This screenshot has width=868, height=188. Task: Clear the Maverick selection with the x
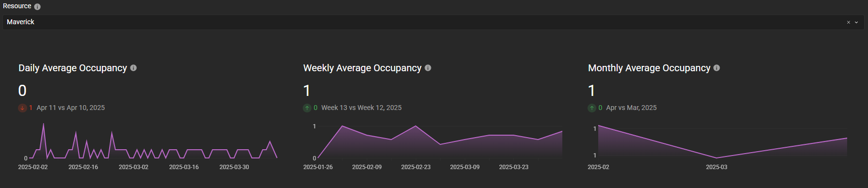tap(849, 22)
